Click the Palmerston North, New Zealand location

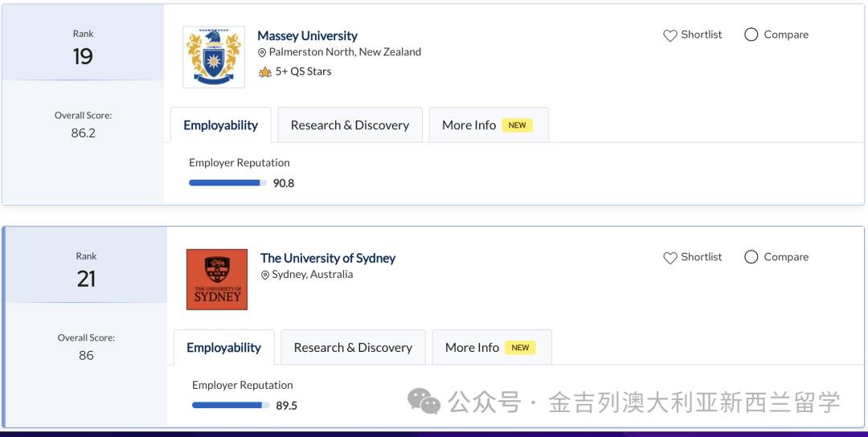(345, 52)
